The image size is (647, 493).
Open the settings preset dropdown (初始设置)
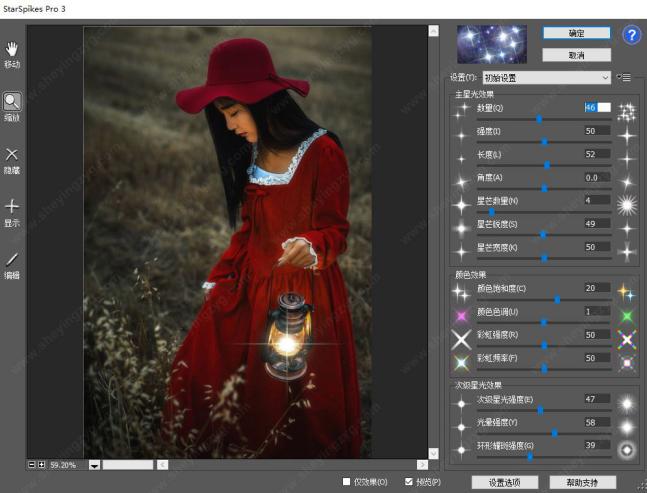tap(546, 77)
